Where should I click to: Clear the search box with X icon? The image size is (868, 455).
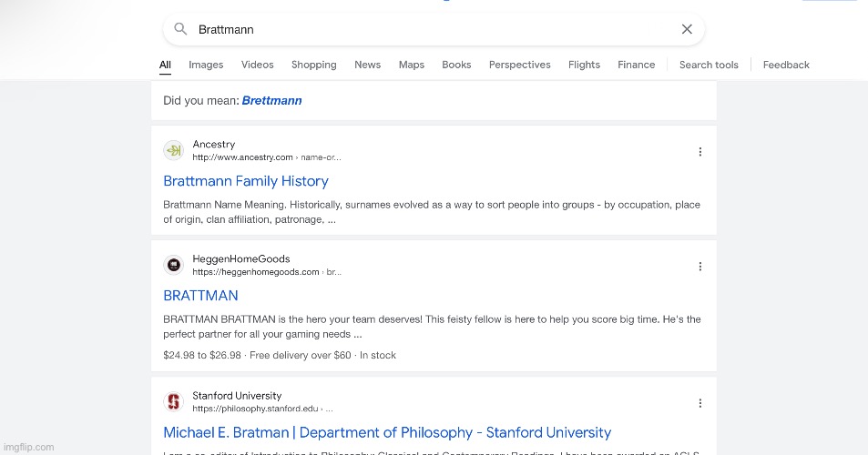point(687,29)
